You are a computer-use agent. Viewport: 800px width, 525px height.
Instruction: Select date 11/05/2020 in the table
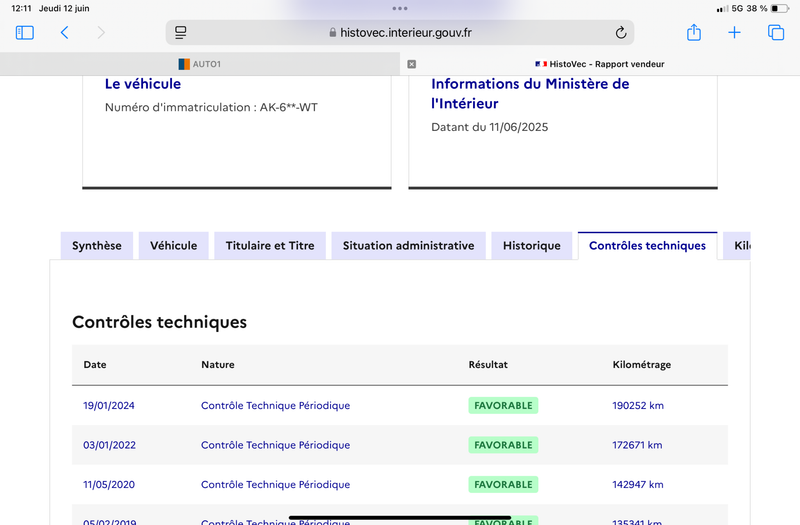click(109, 485)
